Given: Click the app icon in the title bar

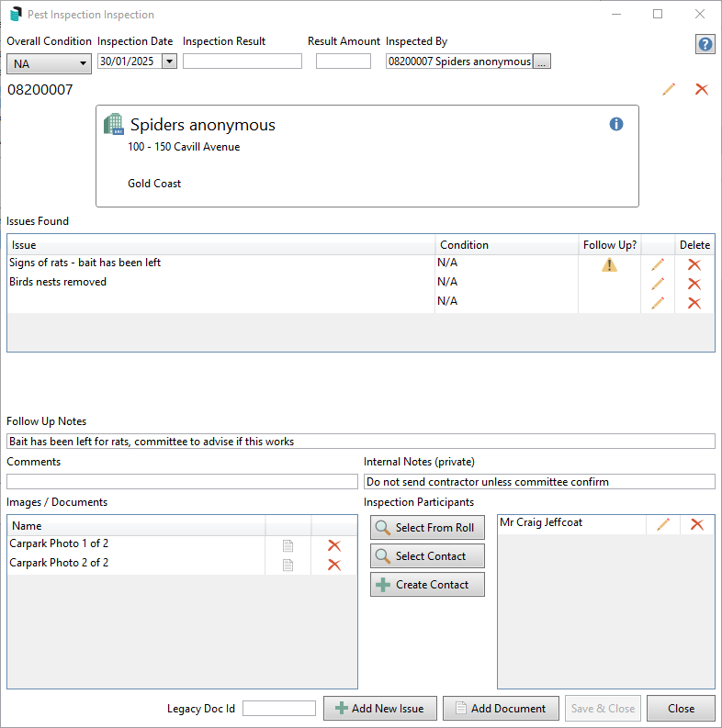Looking at the screenshot, I should (x=16, y=14).
